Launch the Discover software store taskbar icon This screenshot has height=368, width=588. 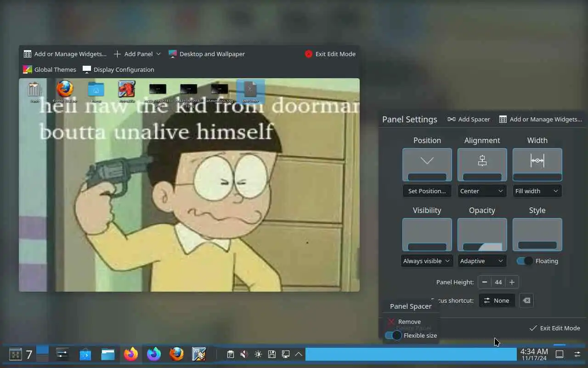coord(85,354)
